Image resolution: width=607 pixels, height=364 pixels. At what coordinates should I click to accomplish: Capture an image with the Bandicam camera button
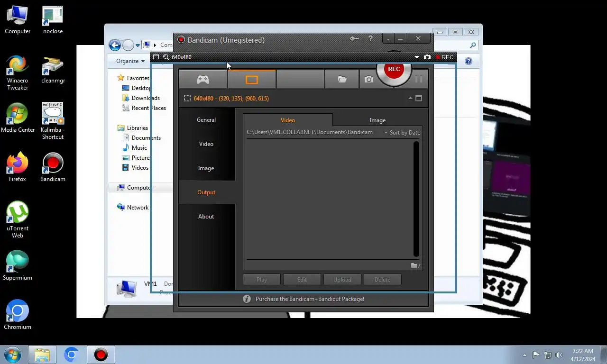(x=368, y=80)
